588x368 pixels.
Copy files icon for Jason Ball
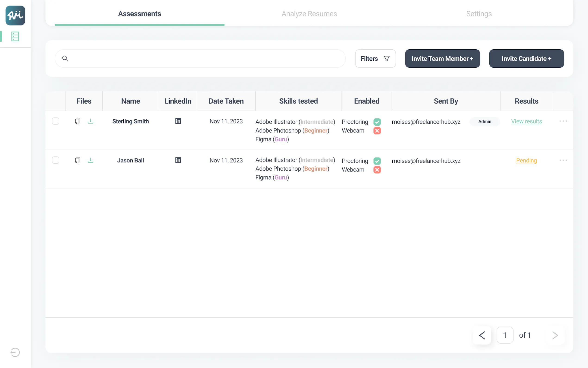click(x=78, y=160)
